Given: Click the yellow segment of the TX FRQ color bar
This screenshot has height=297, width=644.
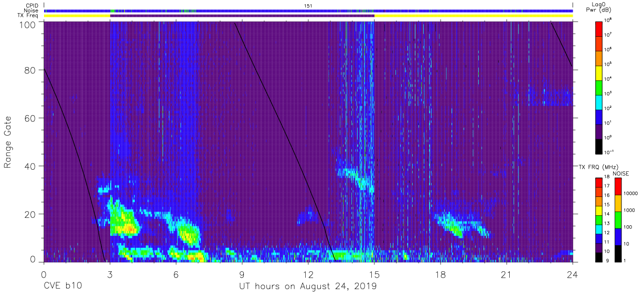Looking at the screenshot, I should (599, 210).
